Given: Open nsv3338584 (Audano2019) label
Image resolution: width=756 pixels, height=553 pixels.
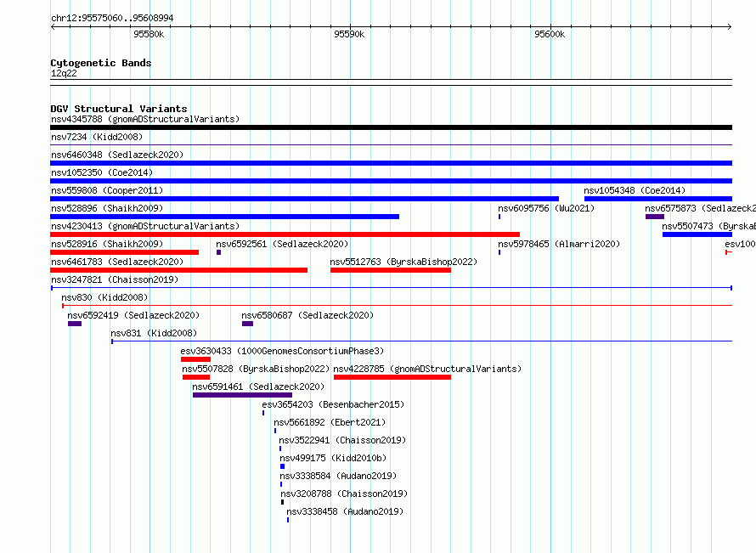Looking at the screenshot, I should (x=338, y=476).
